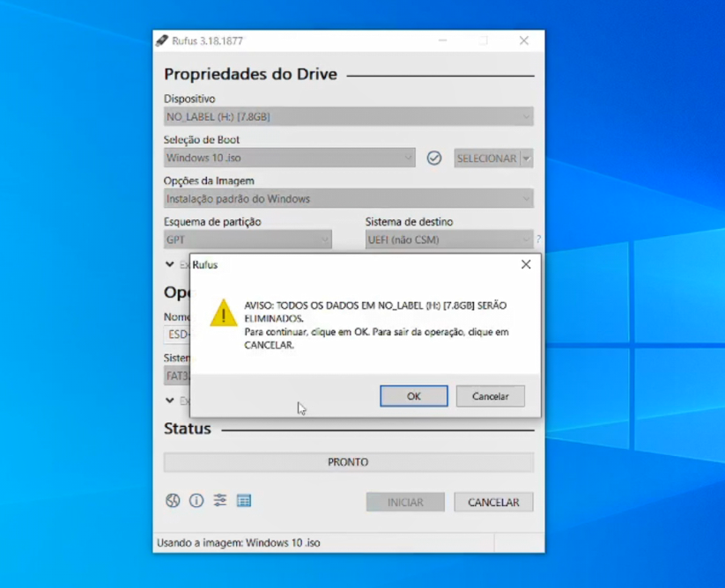Confirm the warning by clicking OK

point(414,396)
